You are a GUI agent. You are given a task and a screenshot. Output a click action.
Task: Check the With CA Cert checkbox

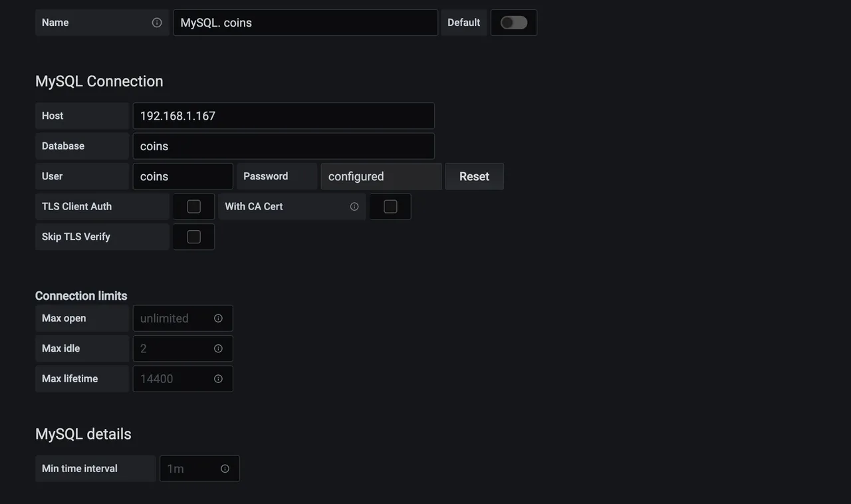tap(390, 207)
